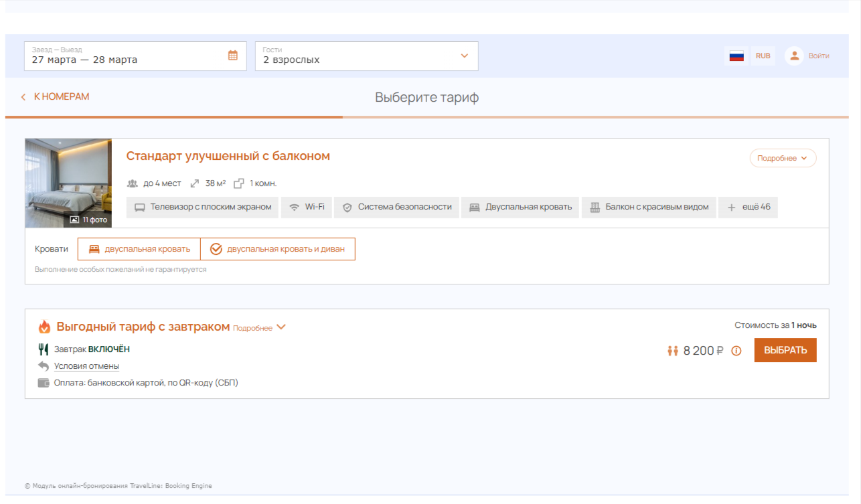Click the security system amenity tag

pyautogui.click(x=396, y=207)
